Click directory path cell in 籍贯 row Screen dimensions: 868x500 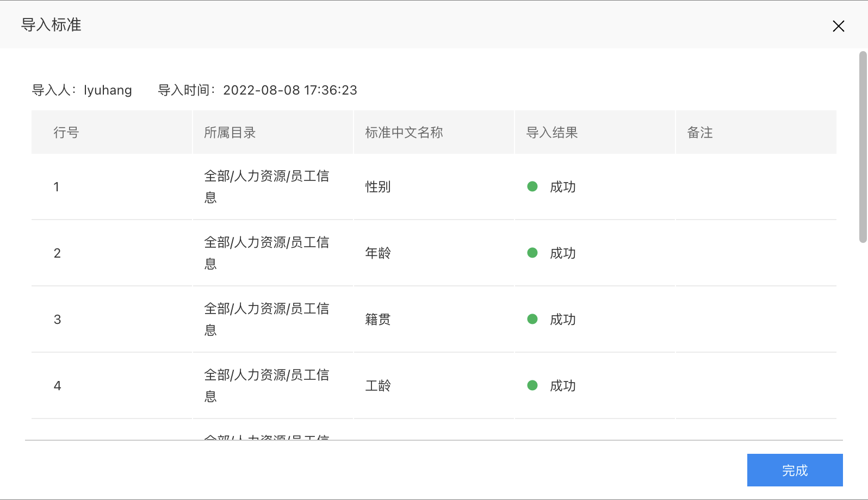click(x=273, y=320)
